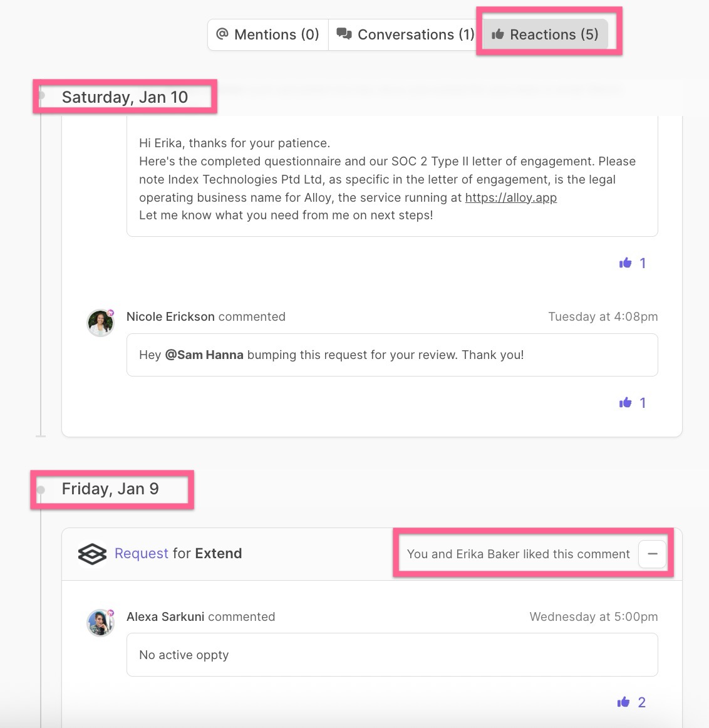The width and height of the screenshot is (709, 728).
Task: Open the https://alloy.app link
Action: point(510,197)
